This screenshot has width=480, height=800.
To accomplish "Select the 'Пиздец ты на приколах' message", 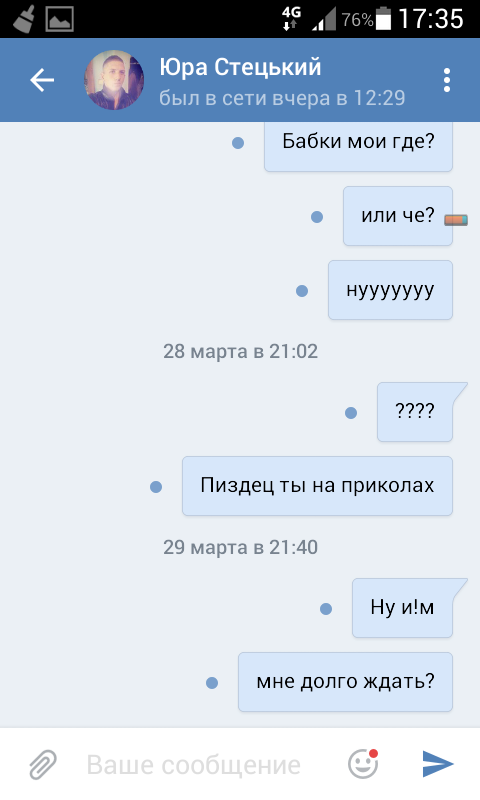I will [317, 486].
